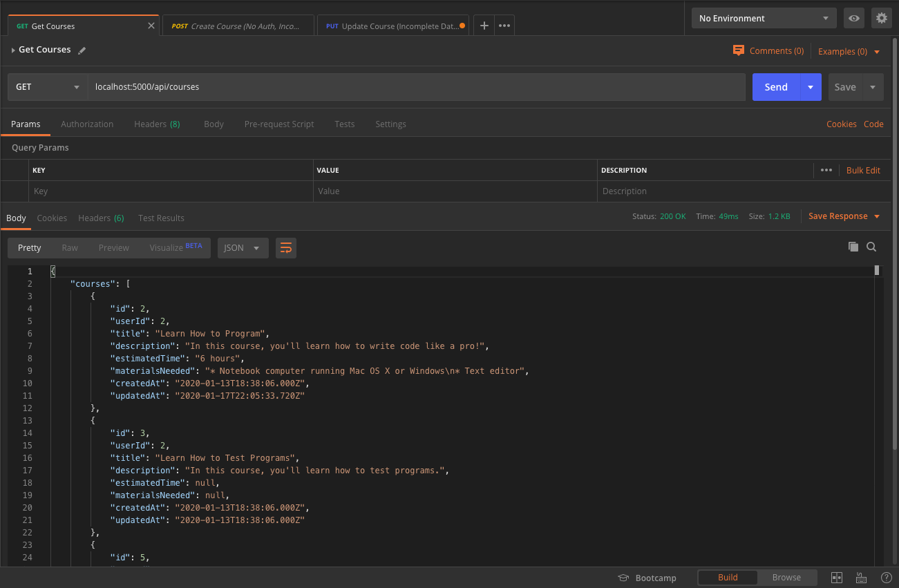The width and height of the screenshot is (899, 588).
Task: Switch to Browse mode
Action: point(786,578)
